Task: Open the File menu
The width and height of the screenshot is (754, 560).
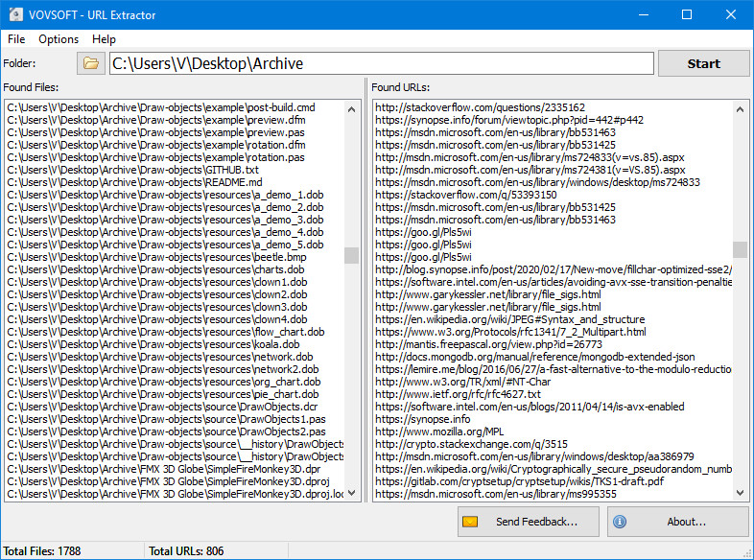Action: [16, 39]
